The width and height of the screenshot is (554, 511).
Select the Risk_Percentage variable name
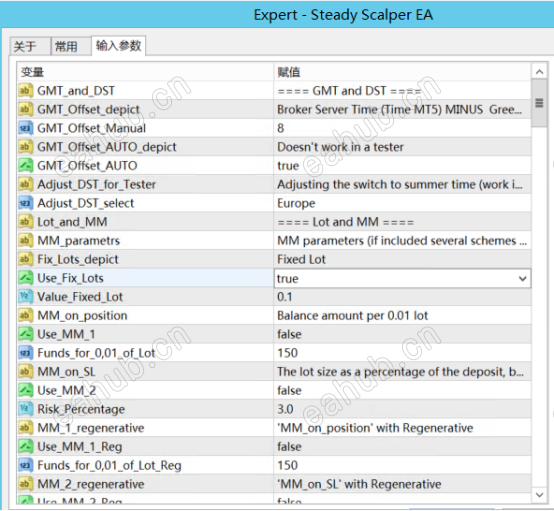81,409
